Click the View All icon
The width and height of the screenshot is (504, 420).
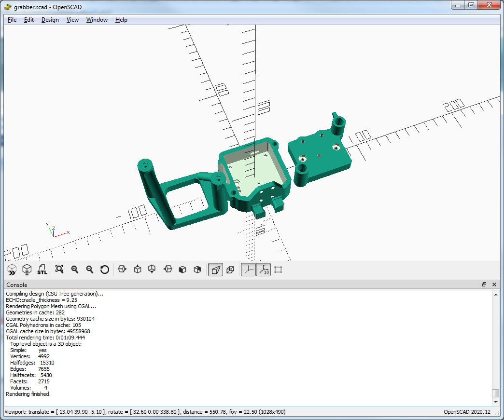[59, 270]
